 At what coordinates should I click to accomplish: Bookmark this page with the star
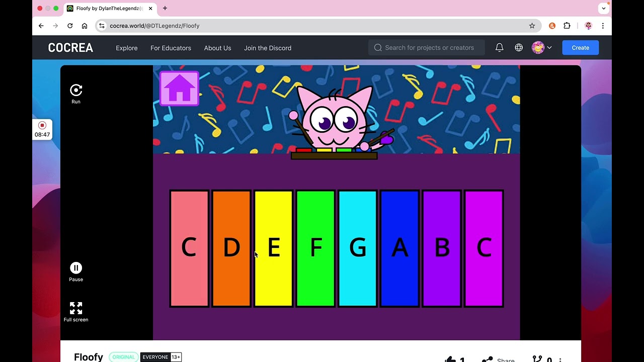click(532, 26)
